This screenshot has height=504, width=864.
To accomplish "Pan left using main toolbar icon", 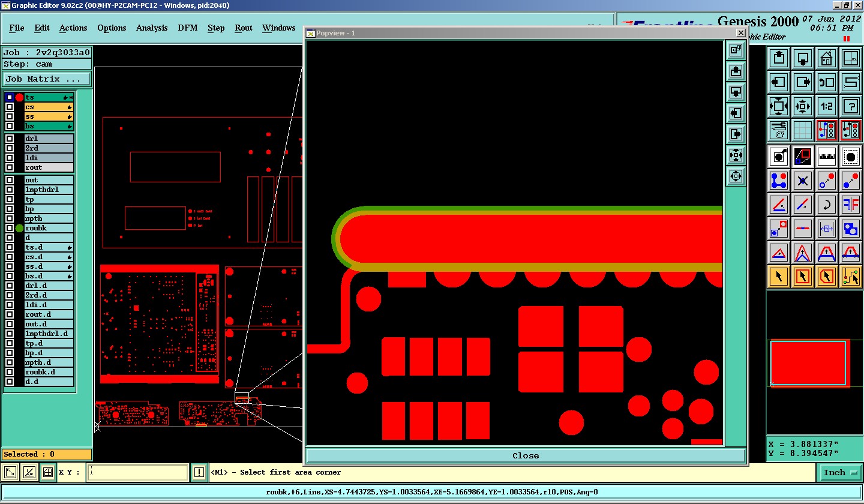I will tap(779, 82).
